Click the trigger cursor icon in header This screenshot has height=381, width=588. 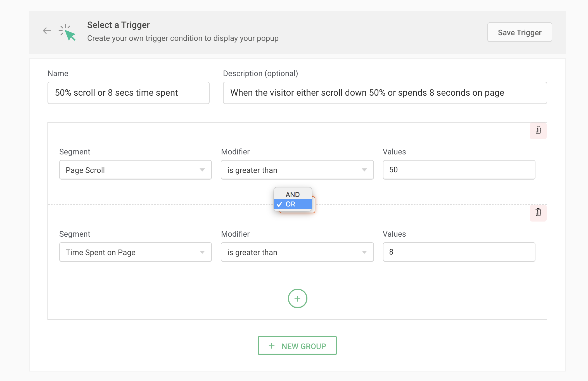(x=68, y=33)
